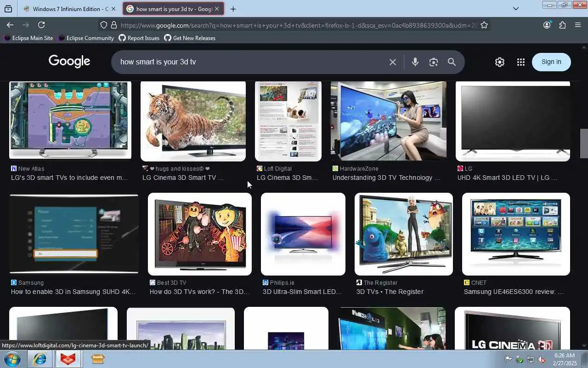
Task: Open the LG CINEMA 3D logo image
Action: point(512,328)
